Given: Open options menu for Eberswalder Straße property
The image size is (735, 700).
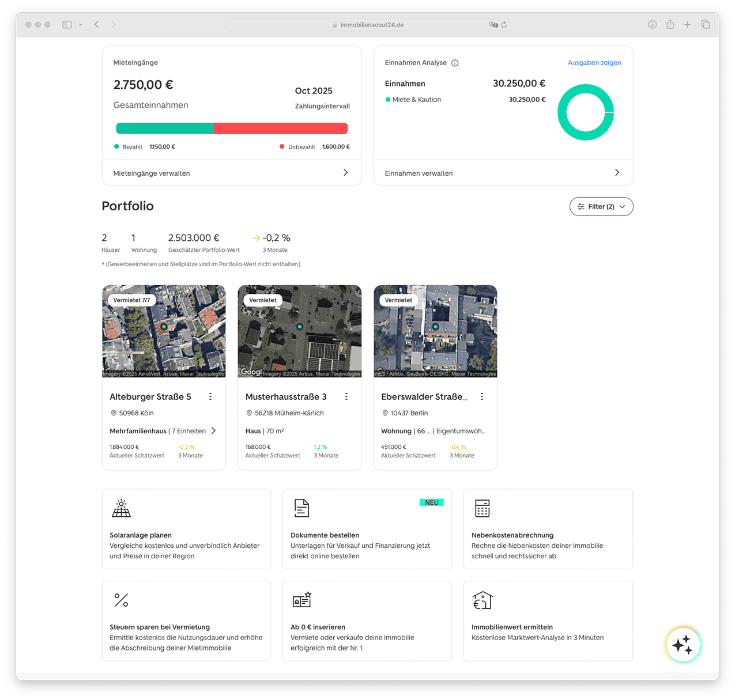Looking at the screenshot, I should click(x=482, y=396).
